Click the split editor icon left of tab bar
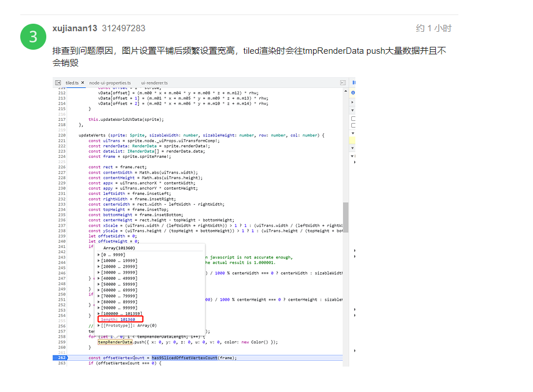 [x=57, y=82]
